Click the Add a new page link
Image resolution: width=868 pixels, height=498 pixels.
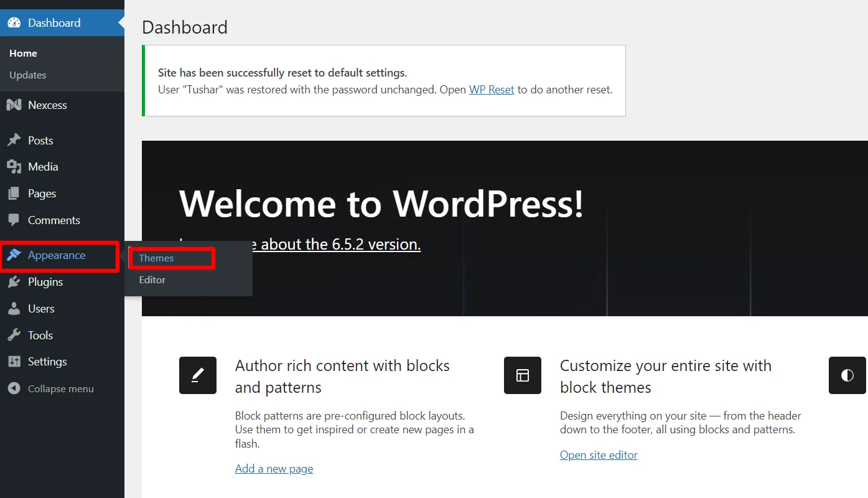point(274,468)
